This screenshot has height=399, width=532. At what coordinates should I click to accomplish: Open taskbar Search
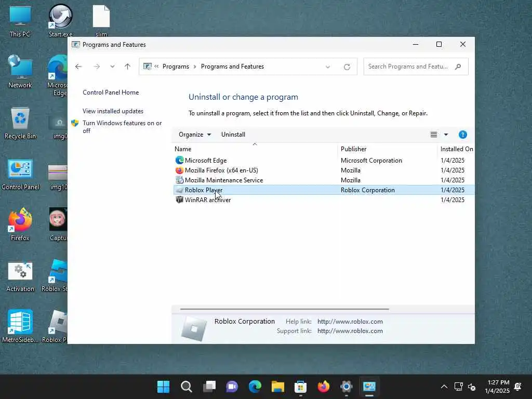click(187, 387)
